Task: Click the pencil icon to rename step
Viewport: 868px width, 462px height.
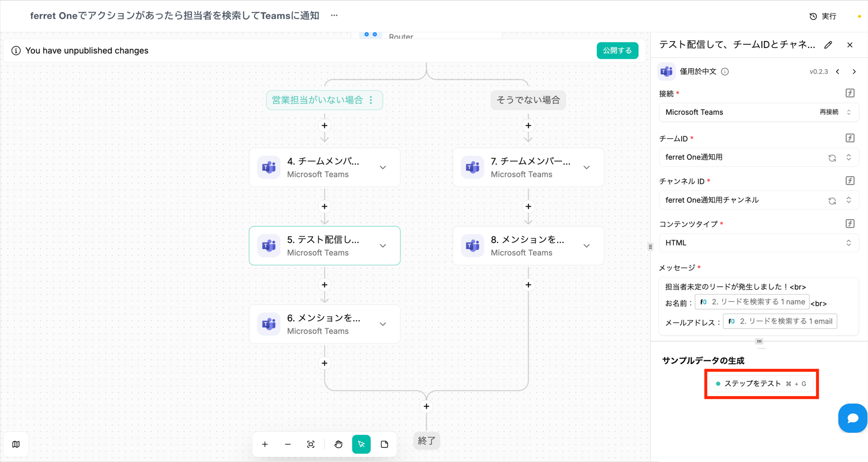Action: click(828, 45)
